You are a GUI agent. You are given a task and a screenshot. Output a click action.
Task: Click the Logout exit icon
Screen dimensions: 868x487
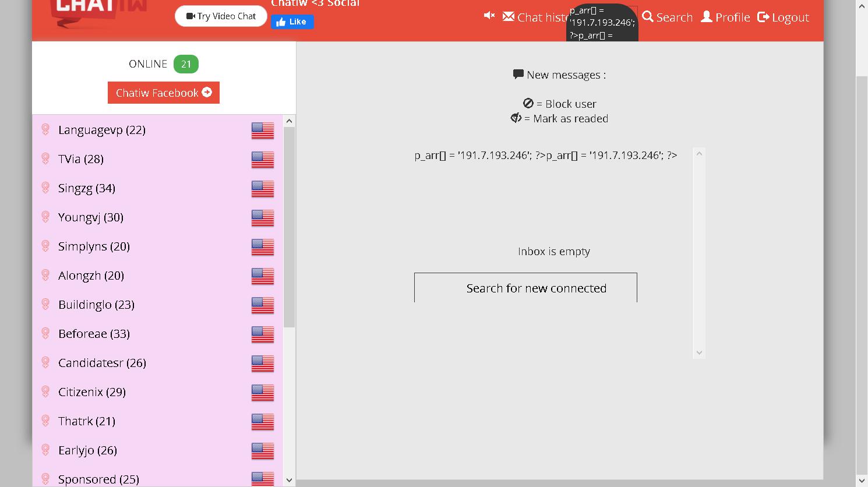[763, 17]
